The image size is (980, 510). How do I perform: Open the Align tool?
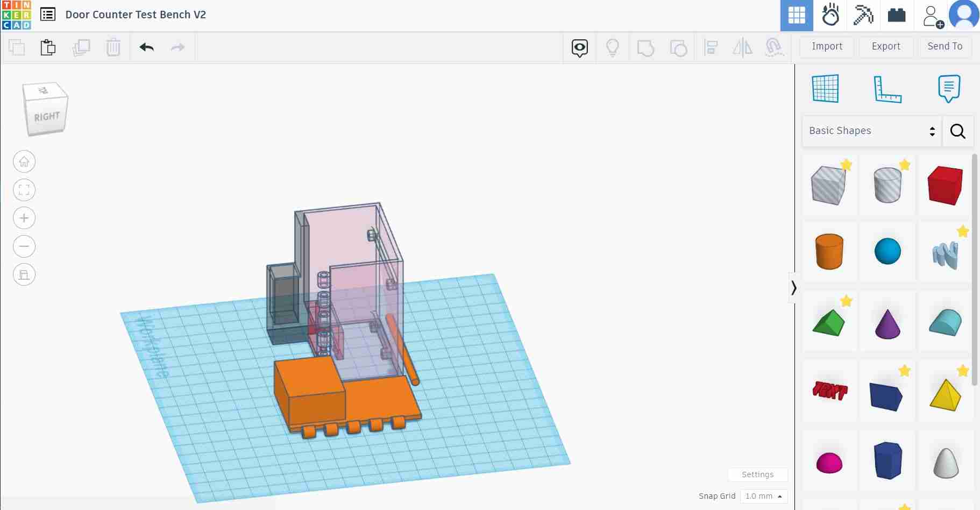click(x=712, y=47)
